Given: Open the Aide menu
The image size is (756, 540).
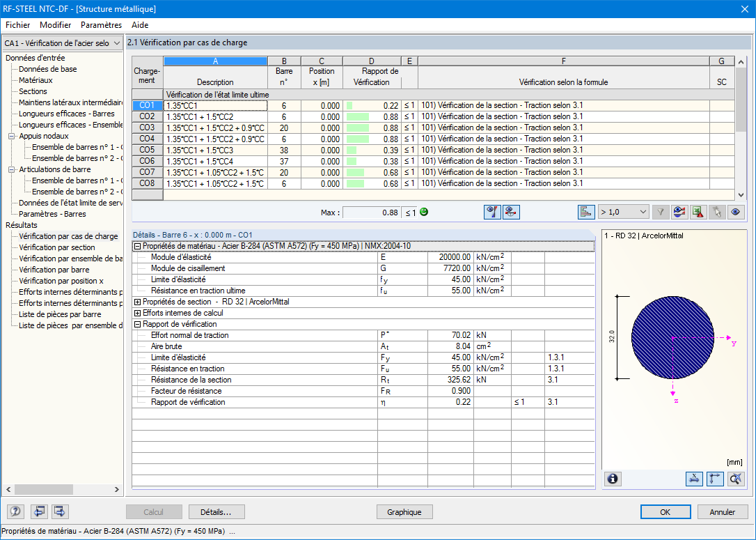Looking at the screenshot, I should point(140,25).
